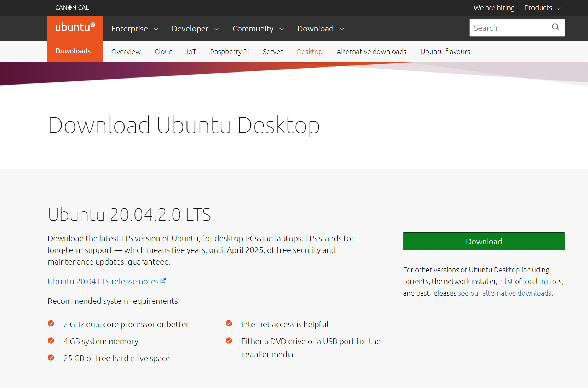Go to the Cloud tab
This screenshot has height=388, width=588.
163,52
